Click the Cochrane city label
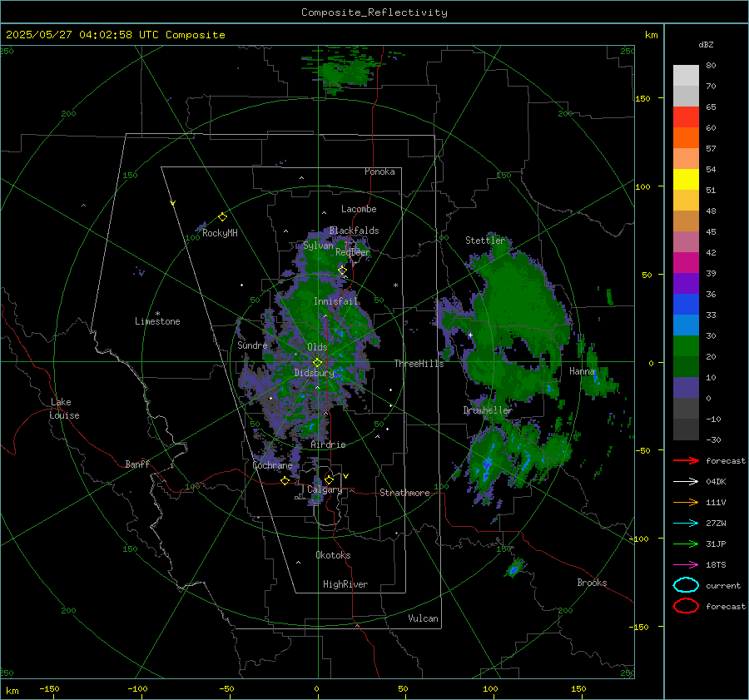The height and width of the screenshot is (700, 749). coord(272,465)
